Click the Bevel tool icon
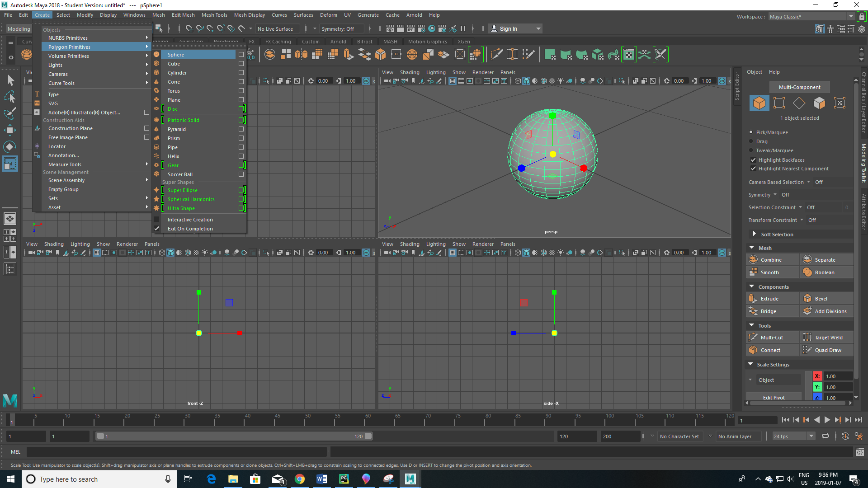The image size is (868, 488). (x=807, y=299)
